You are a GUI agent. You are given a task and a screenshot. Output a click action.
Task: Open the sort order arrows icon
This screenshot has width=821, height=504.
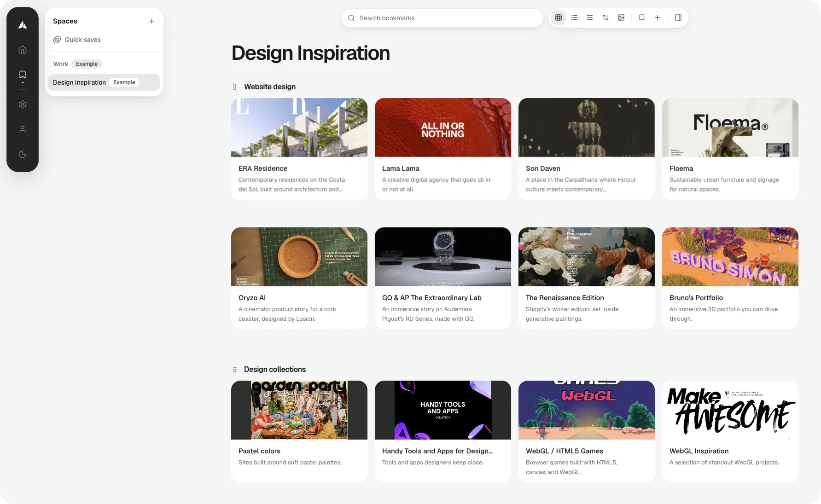point(606,17)
